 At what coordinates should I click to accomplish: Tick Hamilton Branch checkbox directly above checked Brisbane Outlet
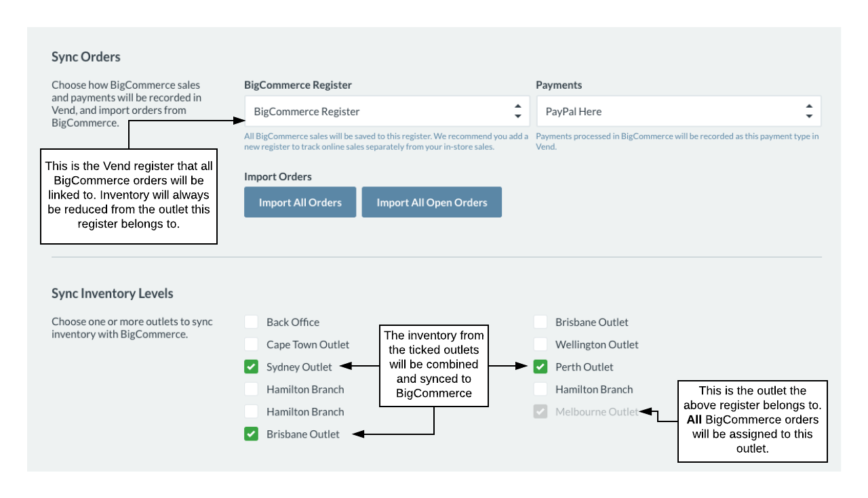coord(252,411)
